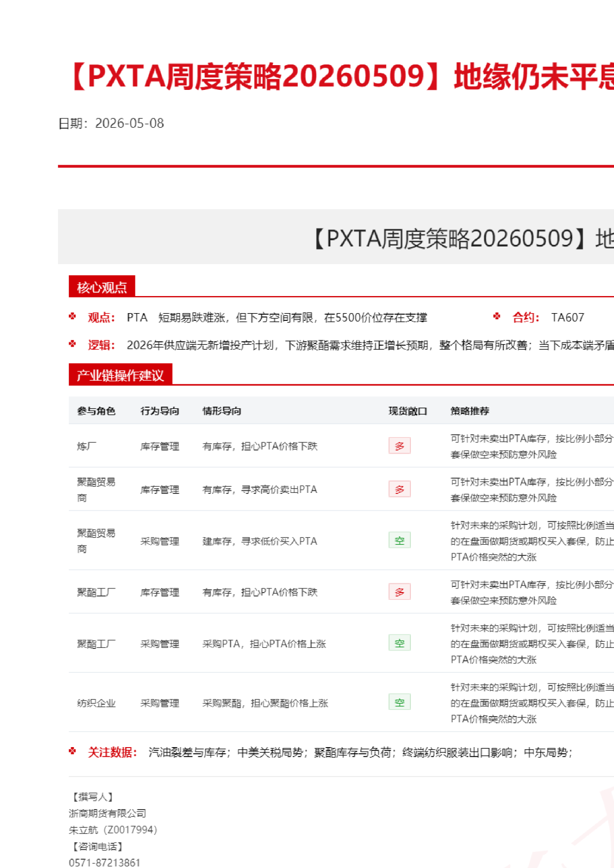Click the "合约：" label
The height and width of the screenshot is (868, 614).
[x=526, y=318]
